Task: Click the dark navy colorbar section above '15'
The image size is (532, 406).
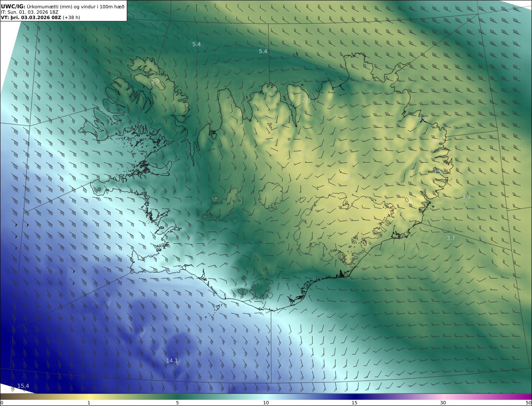Action: (x=355, y=396)
